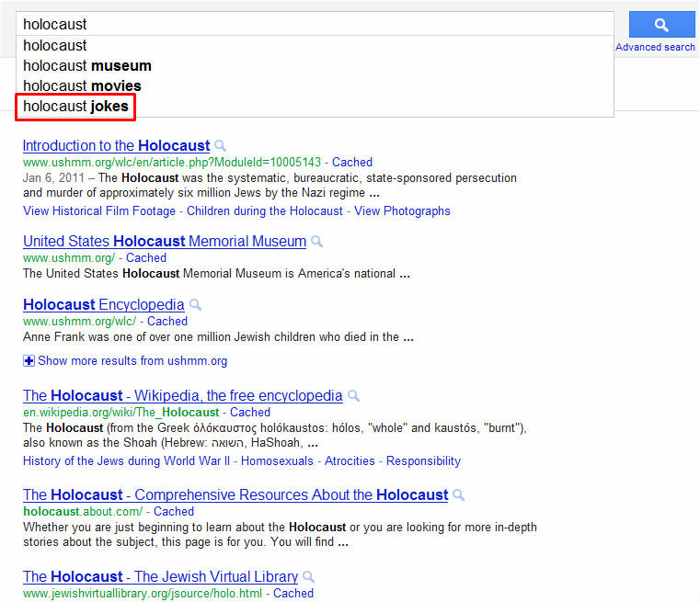Screen dimensions: 700x602
Task: Choose the "holocaust movies" suggestion
Action: coord(82,85)
